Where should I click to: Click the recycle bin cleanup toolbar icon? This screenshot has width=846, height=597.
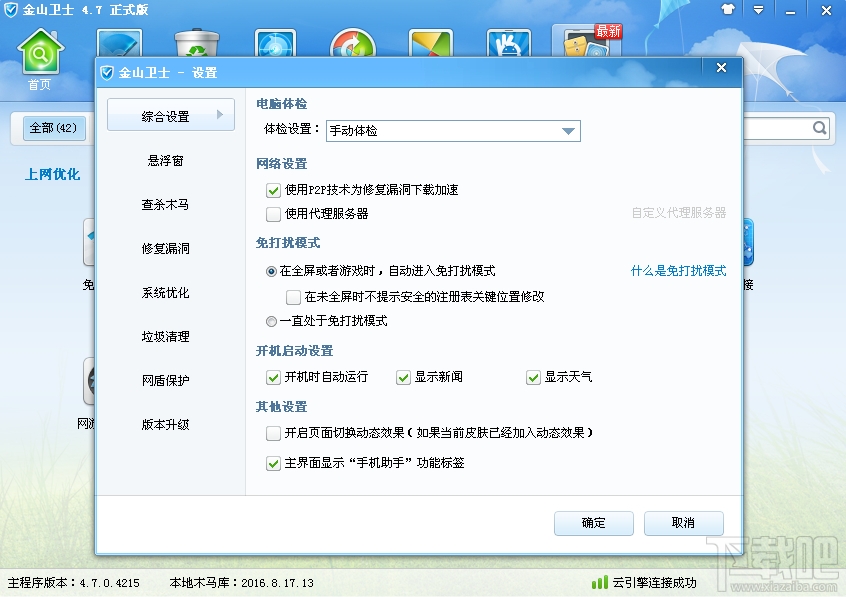coord(197,43)
